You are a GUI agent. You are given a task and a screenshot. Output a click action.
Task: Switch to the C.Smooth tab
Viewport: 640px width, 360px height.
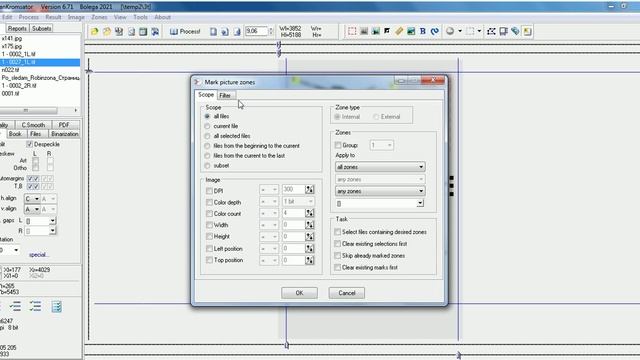(x=33, y=125)
